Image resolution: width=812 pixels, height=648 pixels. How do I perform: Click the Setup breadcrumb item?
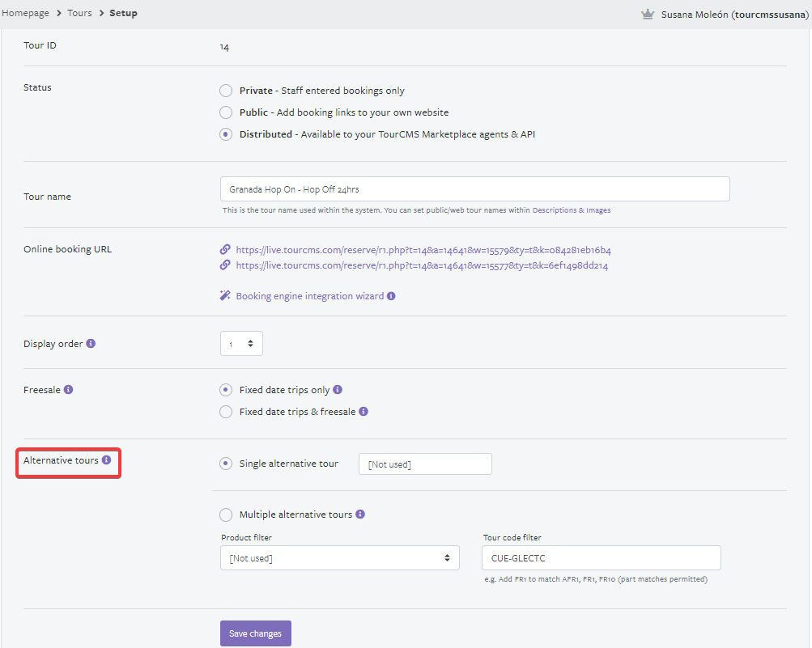123,13
